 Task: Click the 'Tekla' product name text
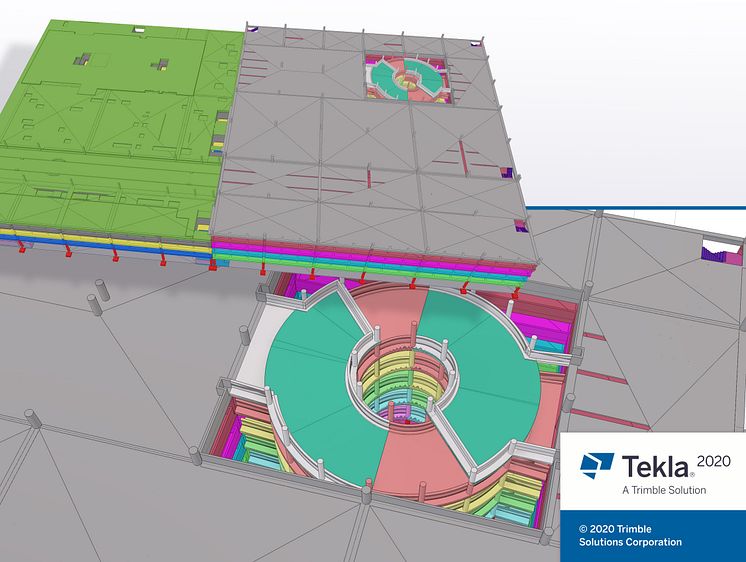pyautogui.click(x=656, y=466)
